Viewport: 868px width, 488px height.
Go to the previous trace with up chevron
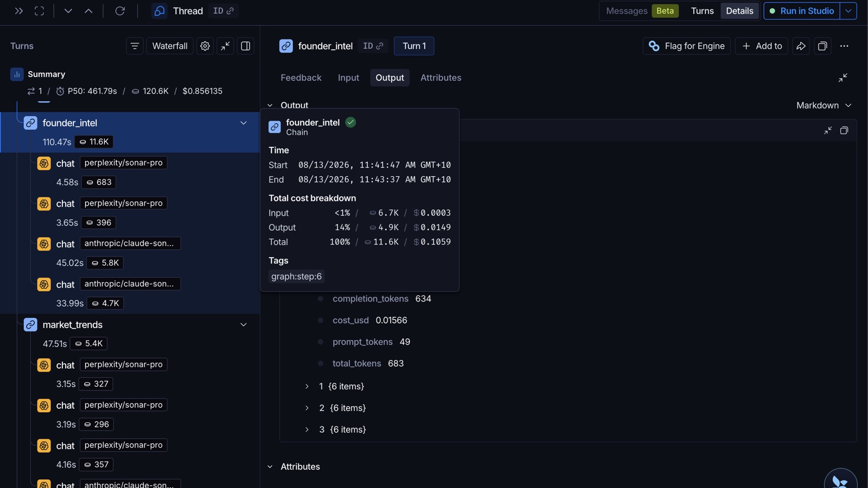pos(88,11)
